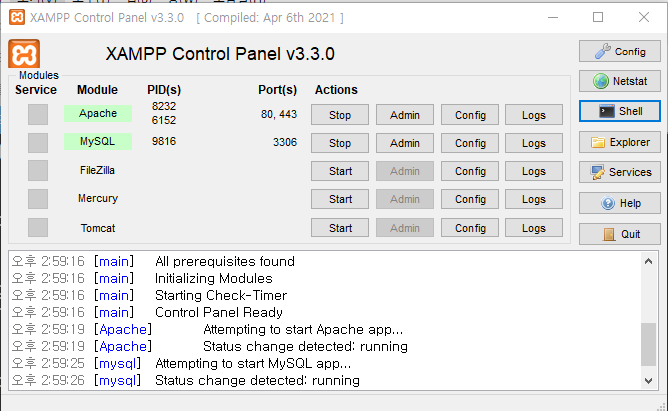This screenshot has height=411, width=668.
Task: View Apache Logs
Action: [x=534, y=115]
